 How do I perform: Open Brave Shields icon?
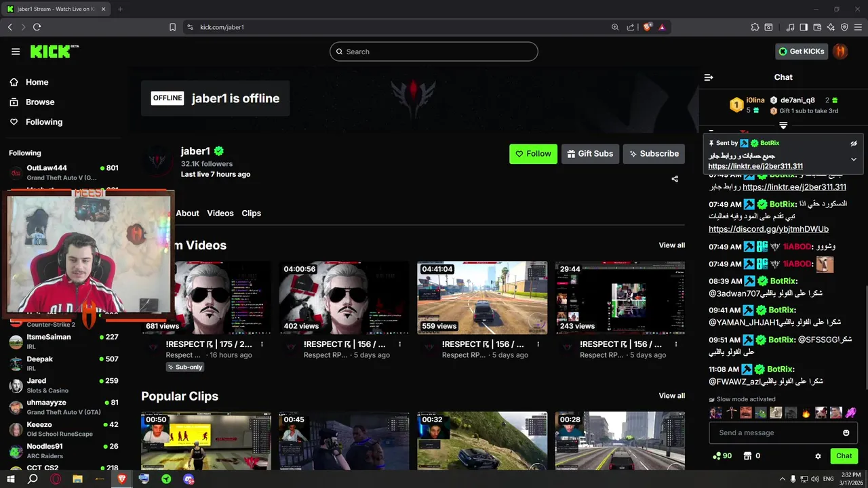648,27
